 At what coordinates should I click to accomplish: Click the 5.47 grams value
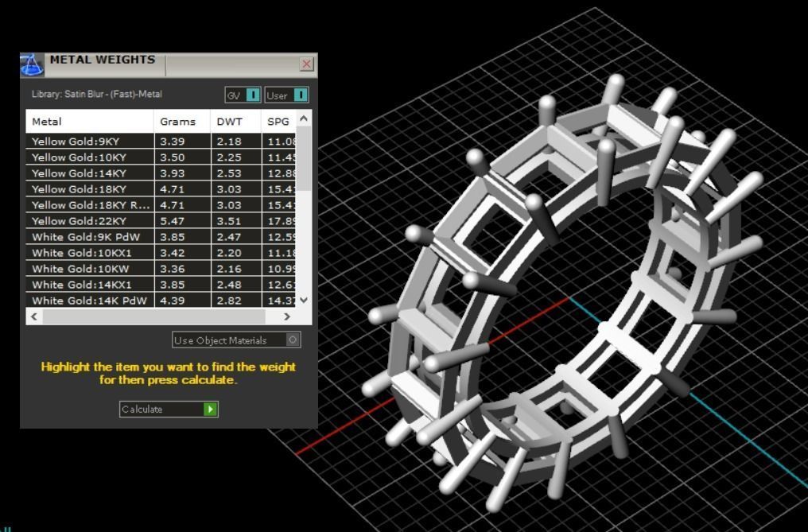pos(172,221)
